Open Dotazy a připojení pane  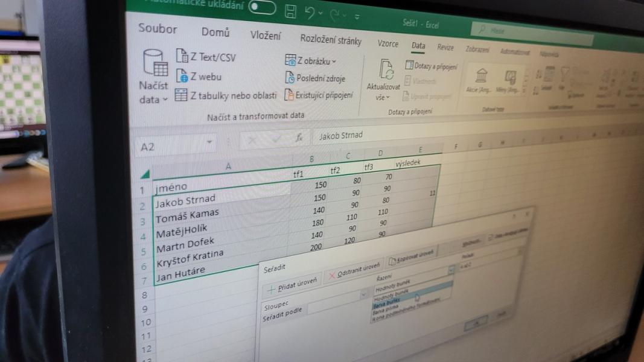[x=431, y=66]
